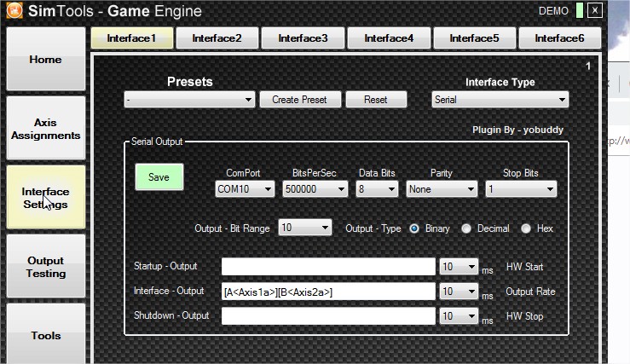Open the Interface Settings section
The image size is (630, 364).
pos(46,197)
